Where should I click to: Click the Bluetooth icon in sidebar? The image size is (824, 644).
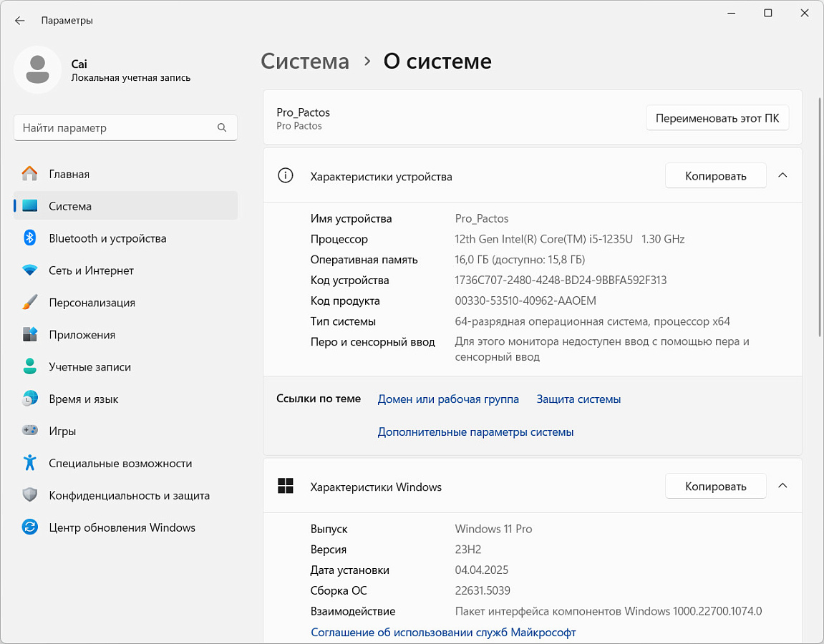(x=30, y=238)
